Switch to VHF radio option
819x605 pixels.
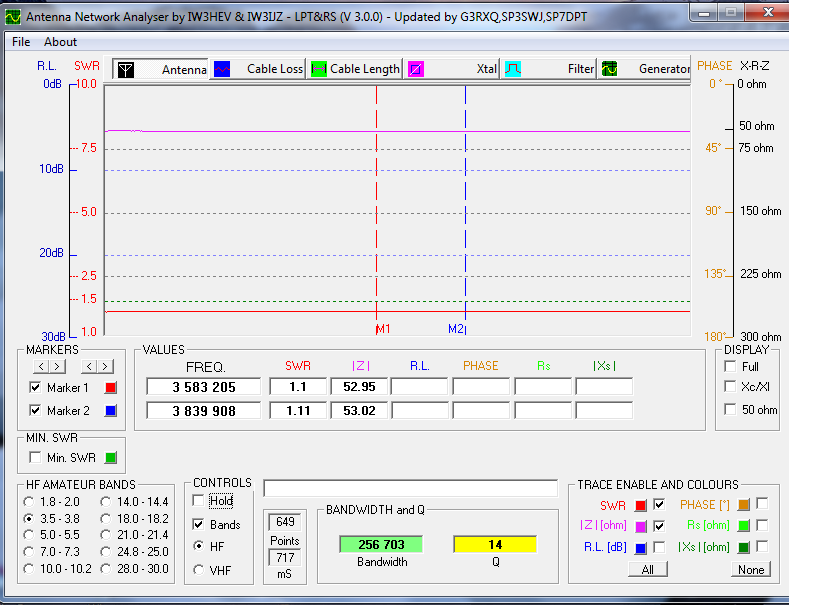(x=199, y=570)
